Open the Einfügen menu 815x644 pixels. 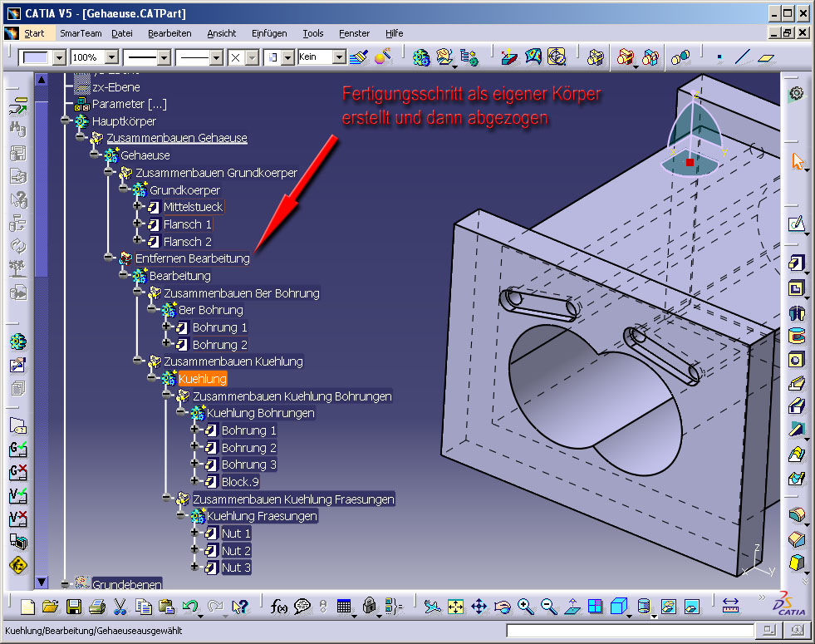pyautogui.click(x=269, y=33)
